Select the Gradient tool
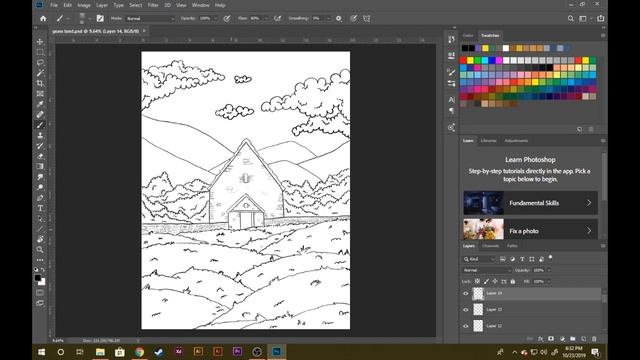Image resolution: width=640 pixels, height=360 pixels. 40,167
